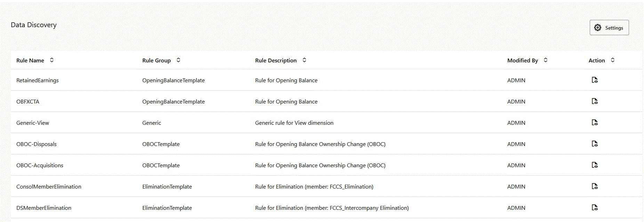Click ADMIN in the DSMemberElimination row
644x222 pixels.
(516, 208)
